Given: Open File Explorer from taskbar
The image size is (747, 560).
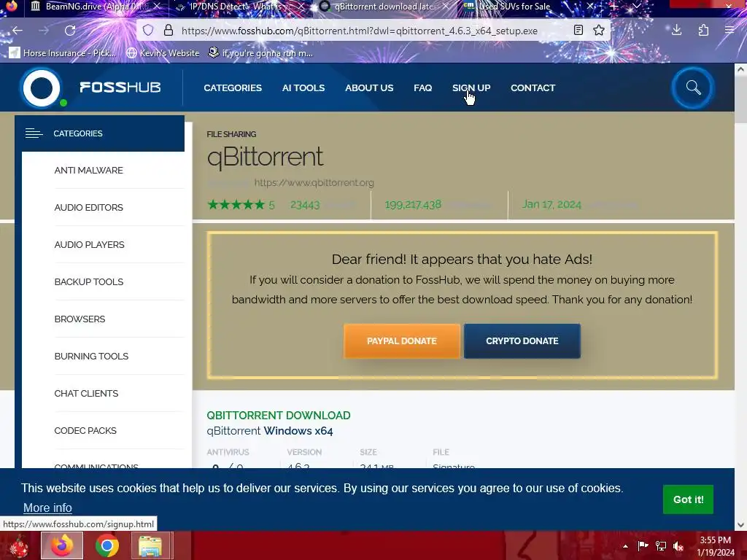Looking at the screenshot, I should pyautogui.click(x=150, y=545).
